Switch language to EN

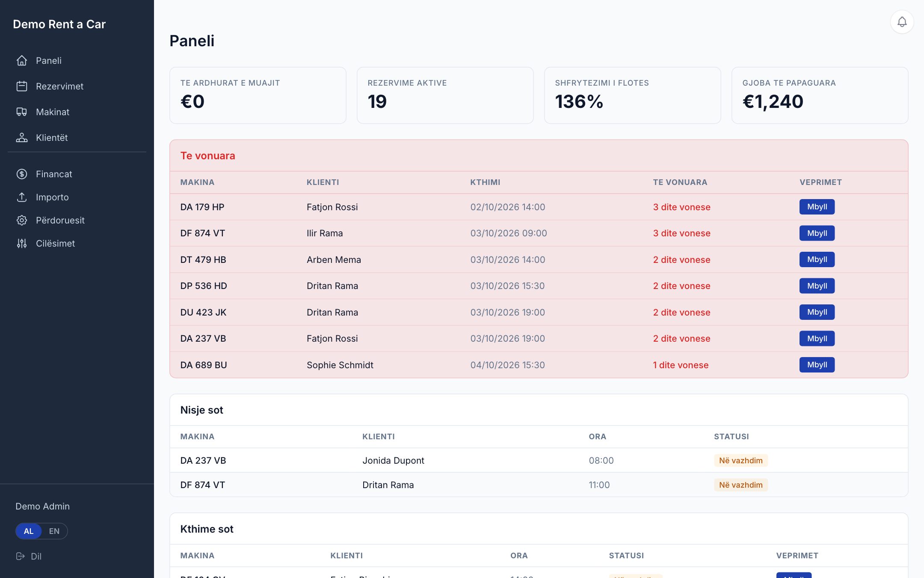(x=54, y=531)
